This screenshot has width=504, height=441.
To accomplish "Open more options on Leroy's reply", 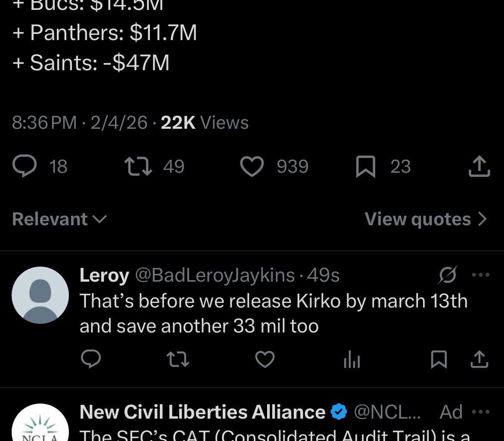I will pos(481,274).
